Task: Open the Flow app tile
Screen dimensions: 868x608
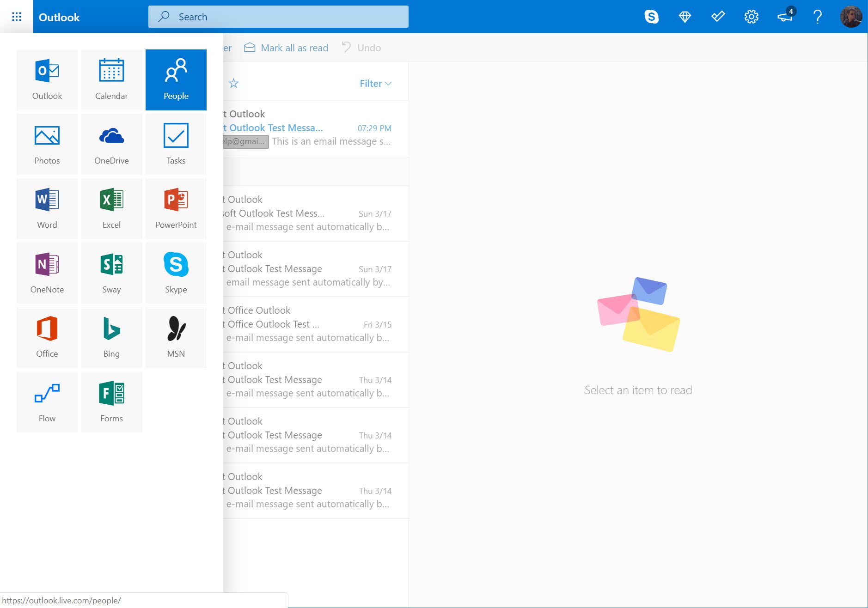Action: pos(47,402)
